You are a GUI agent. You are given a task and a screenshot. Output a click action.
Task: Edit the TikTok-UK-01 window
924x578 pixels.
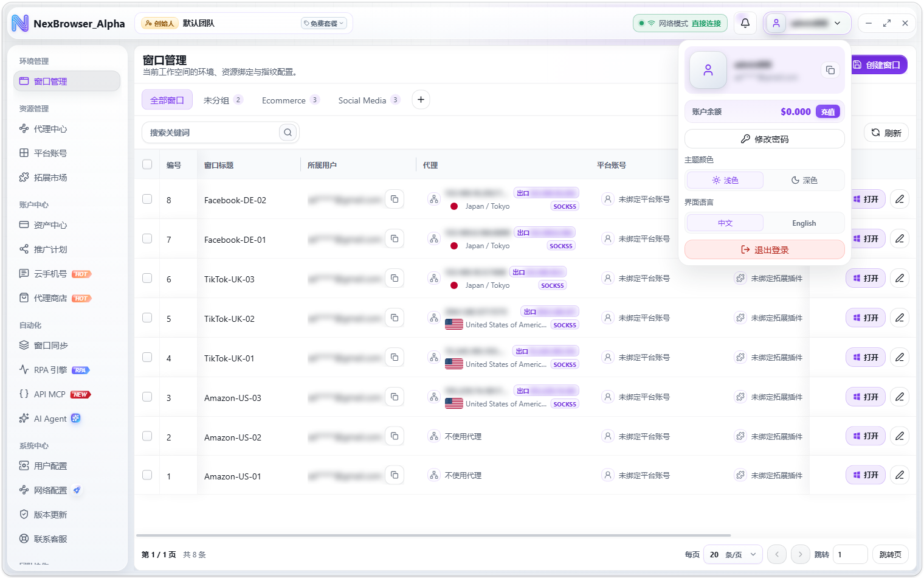(900, 357)
